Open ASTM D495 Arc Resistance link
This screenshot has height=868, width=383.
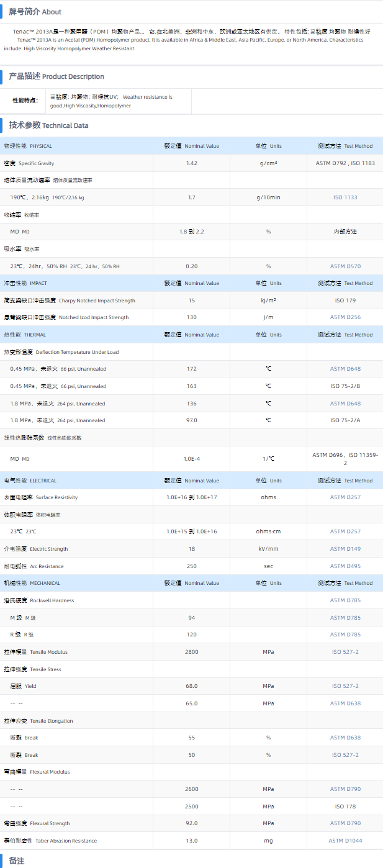point(345,566)
